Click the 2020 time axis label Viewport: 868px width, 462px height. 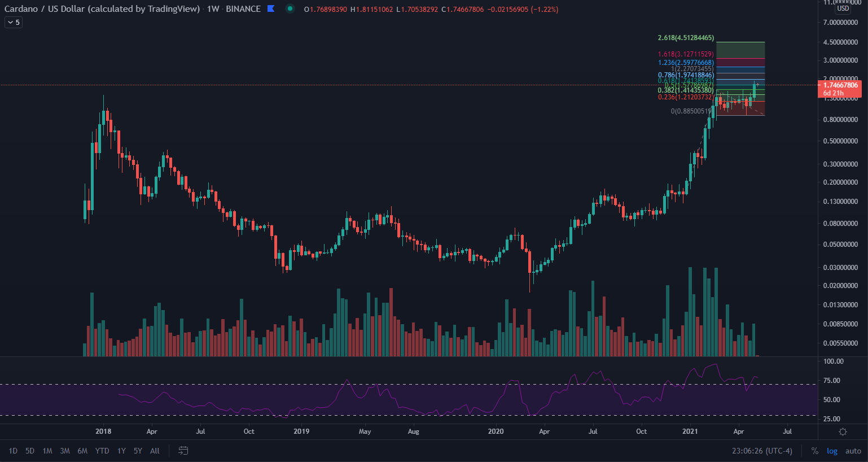(x=496, y=432)
